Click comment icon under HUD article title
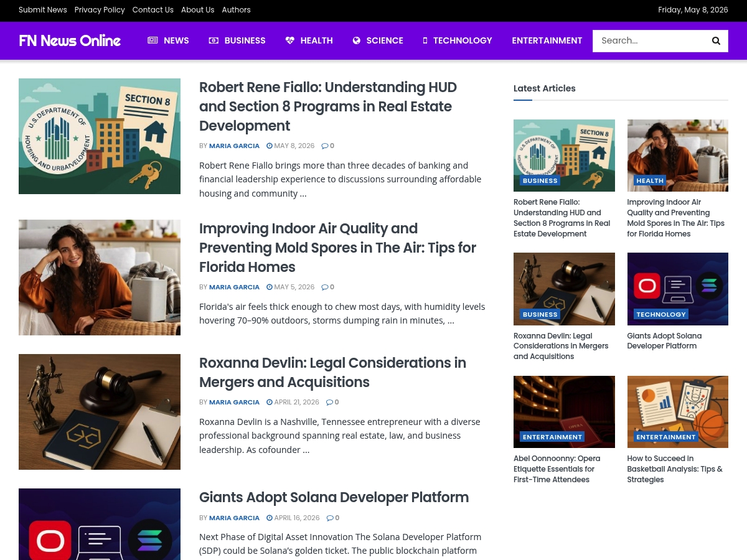Image resolution: width=747 pixels, height=560 pixels. (325, 146)
